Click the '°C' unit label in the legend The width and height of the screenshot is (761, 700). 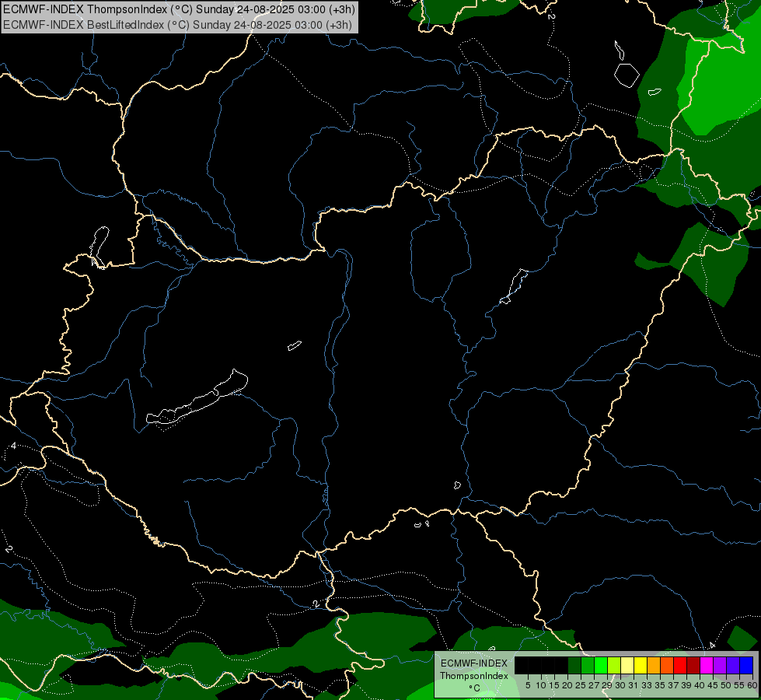pyautogui.click(x=474, y=688)
